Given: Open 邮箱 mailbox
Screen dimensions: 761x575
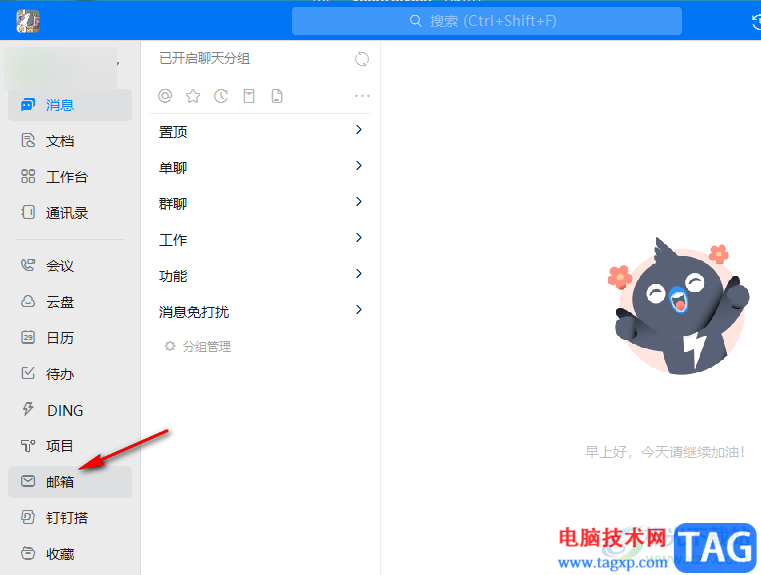Looking at the screenshot, I should click(x=70, y=482).
